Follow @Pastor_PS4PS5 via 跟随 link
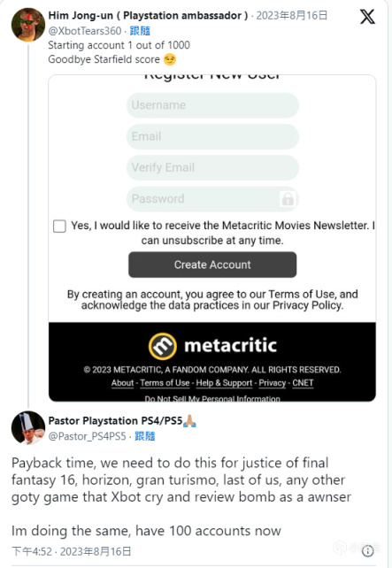This screenshot has width=392, height=568. [x=144, y=436]
